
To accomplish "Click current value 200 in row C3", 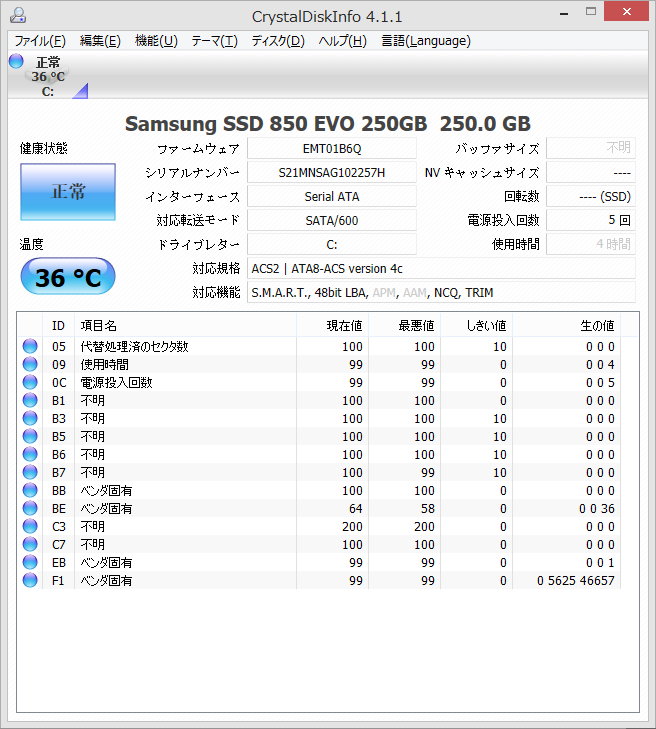I will [x=352, y=527].
